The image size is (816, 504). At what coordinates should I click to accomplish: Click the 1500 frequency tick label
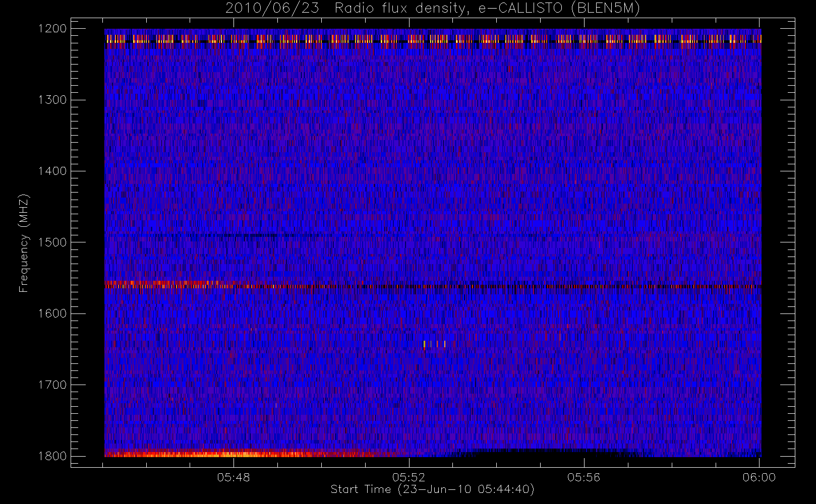point(52,242)
